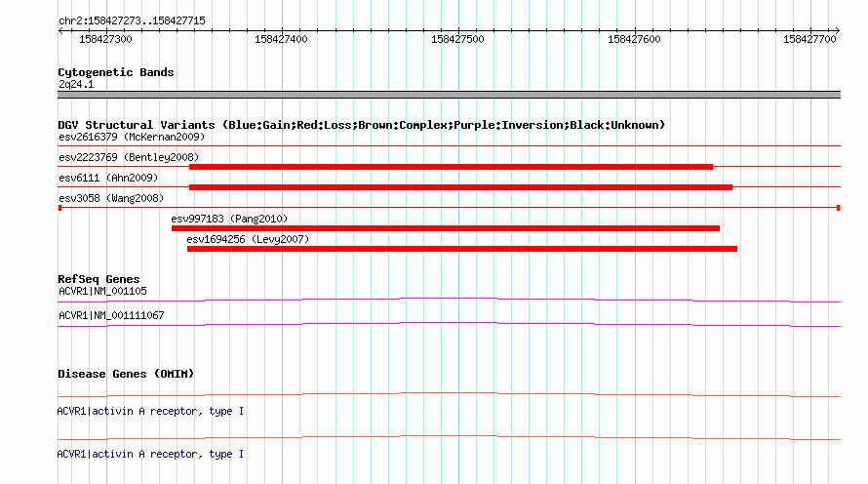Click ACVR1|NM_001105 transcript label
Viewport: 868px width, 484px height.
pos(103,292)
